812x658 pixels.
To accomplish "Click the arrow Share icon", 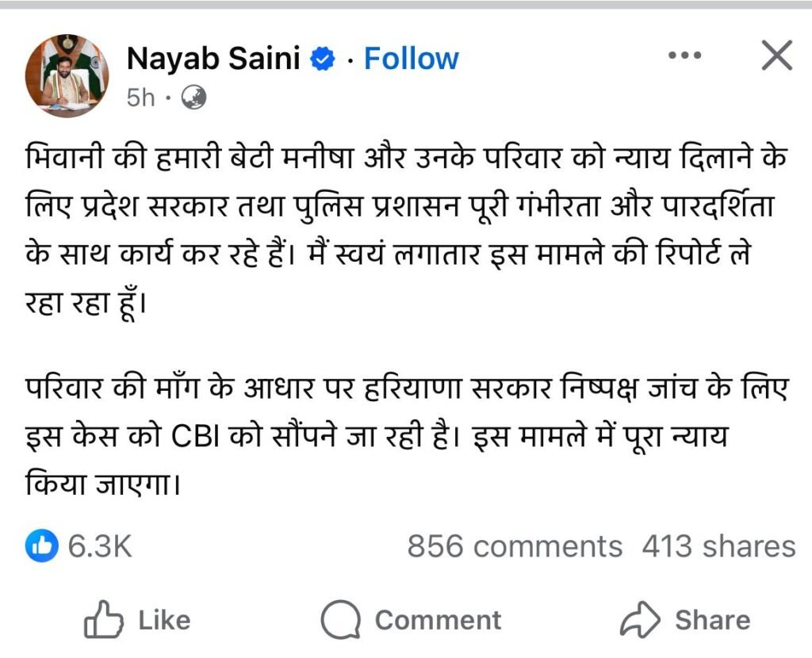I will coord(641,620).
